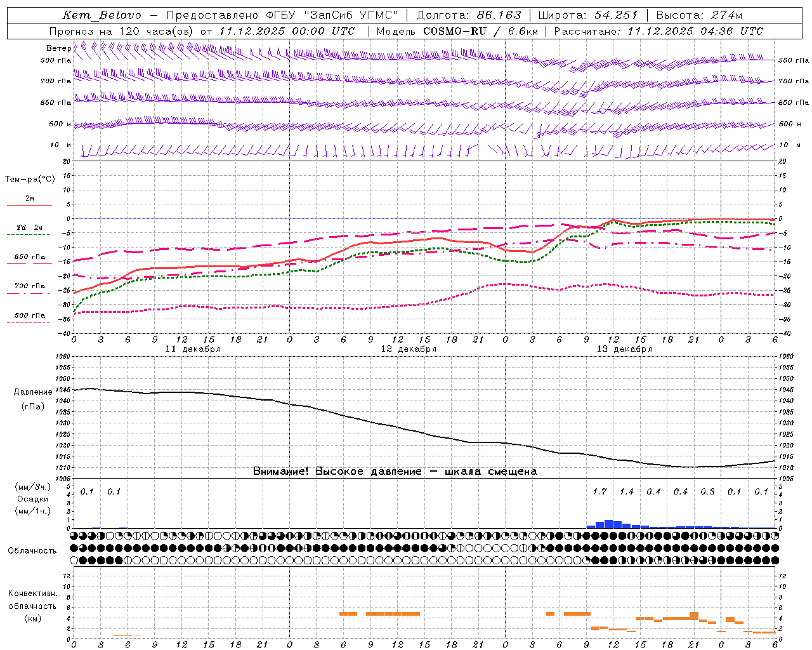Click the Конвективн. panel label
Image resolution: width=812 pixels, height=650 pixels.
[33, 594]
